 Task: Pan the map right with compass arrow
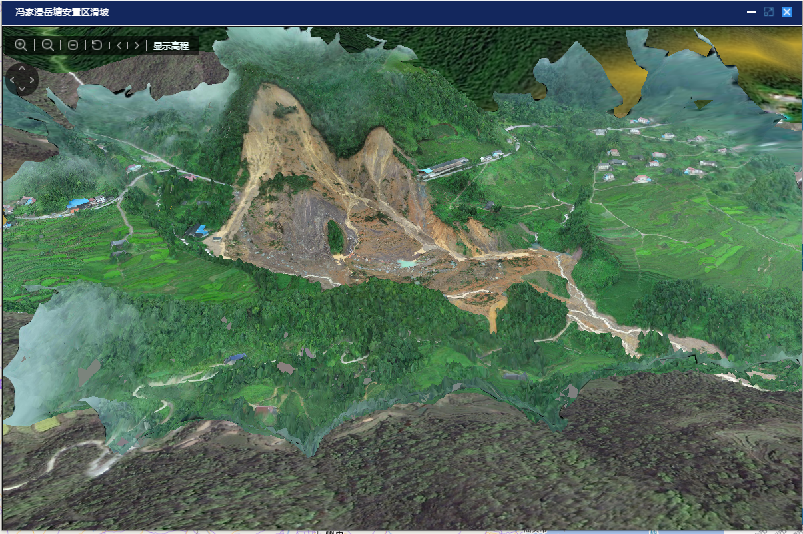pyautogui.click(x=32, y=79)
